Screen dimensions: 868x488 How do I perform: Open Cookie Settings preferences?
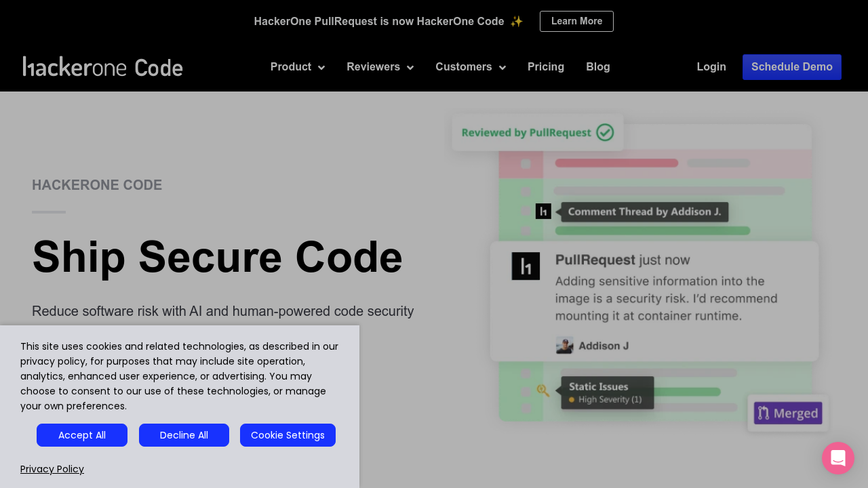pos(288,435)
